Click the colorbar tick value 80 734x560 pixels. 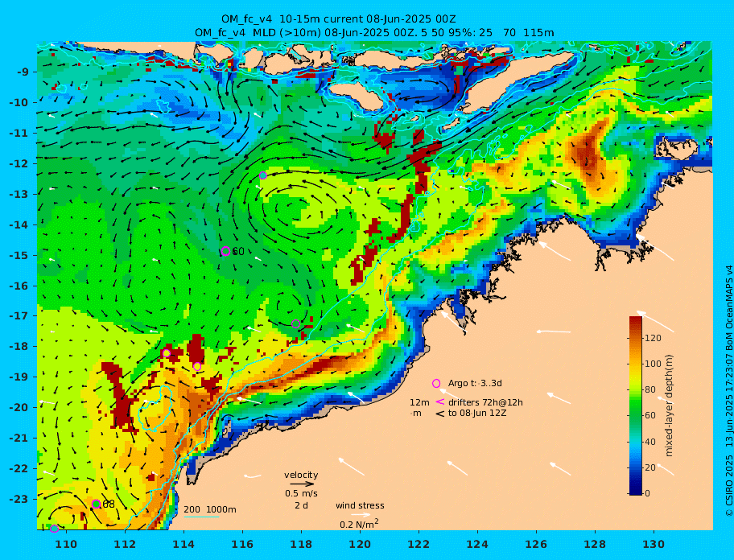click(x=650, y=389)
